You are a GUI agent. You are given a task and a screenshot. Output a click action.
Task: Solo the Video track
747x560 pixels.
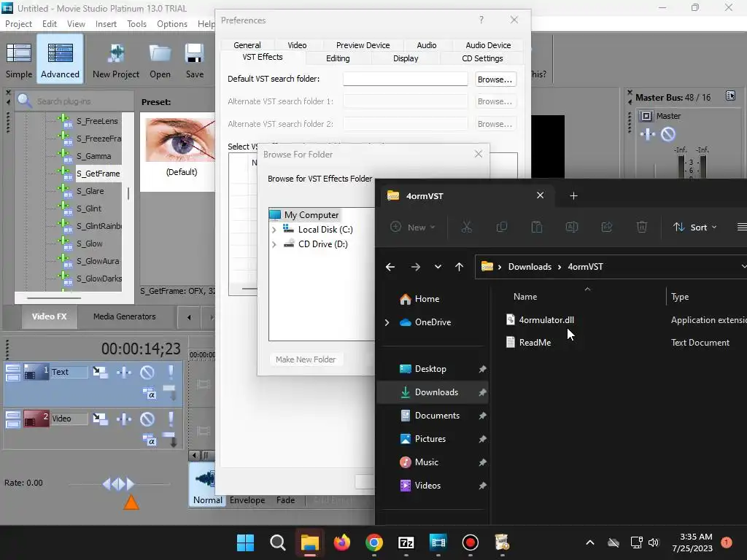point(171,419)
